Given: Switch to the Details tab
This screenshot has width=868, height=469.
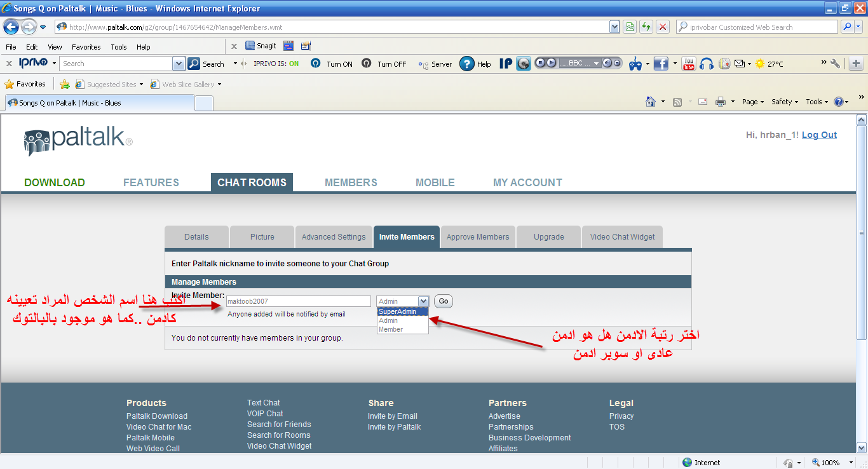Looking at the screenshot, I should point(196,236).
